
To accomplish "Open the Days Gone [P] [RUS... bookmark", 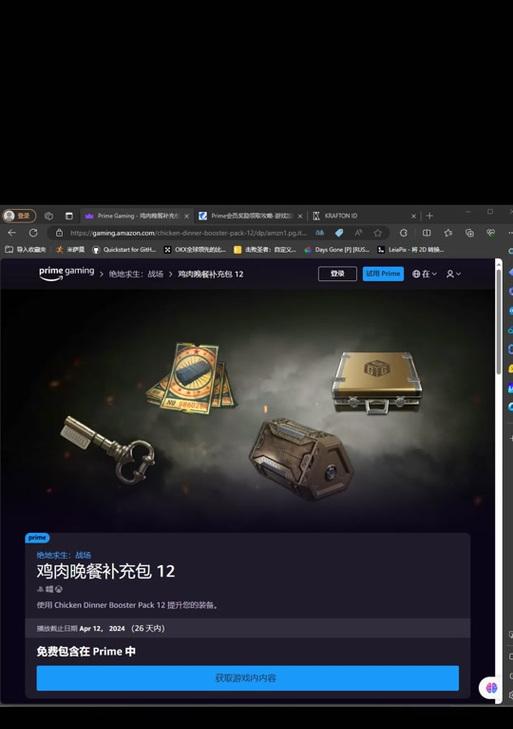I will click(x=337, y=250).
